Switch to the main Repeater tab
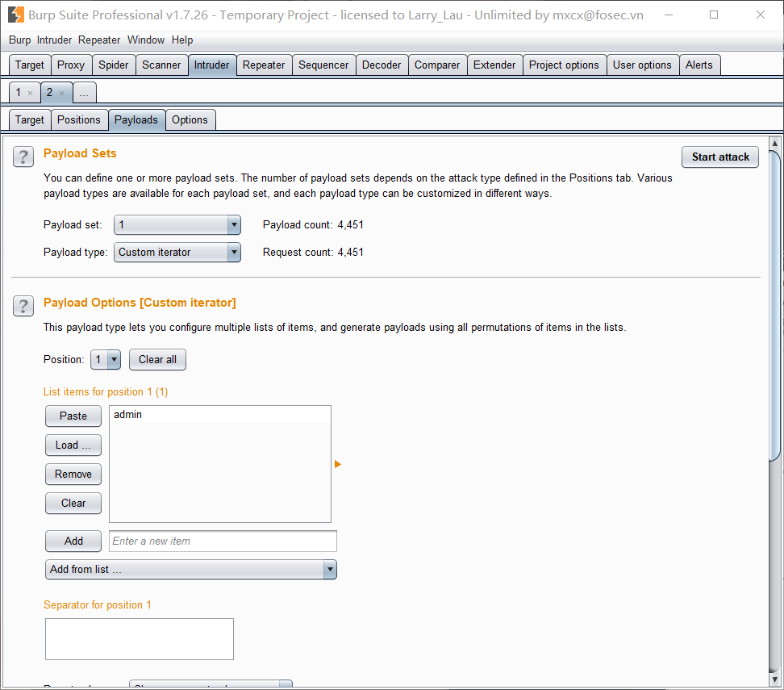 coord(264,65)
